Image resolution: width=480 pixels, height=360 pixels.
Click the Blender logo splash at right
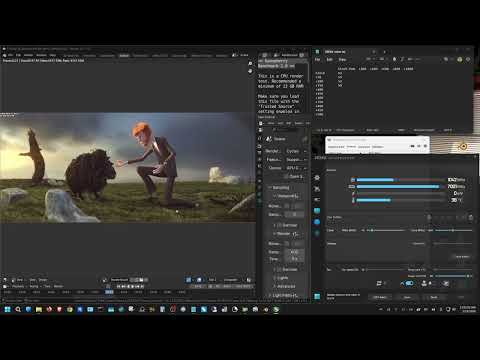463,146
